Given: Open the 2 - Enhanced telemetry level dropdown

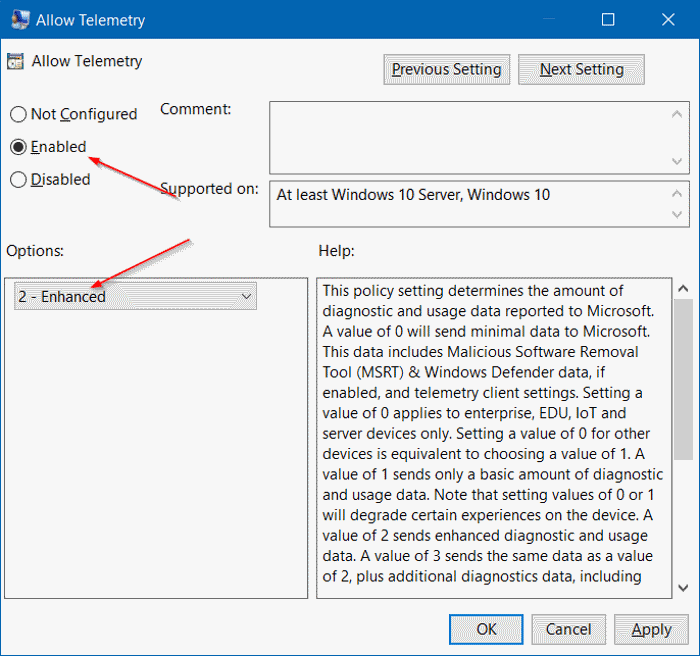Looking at the screenshot, I should 135,296.
